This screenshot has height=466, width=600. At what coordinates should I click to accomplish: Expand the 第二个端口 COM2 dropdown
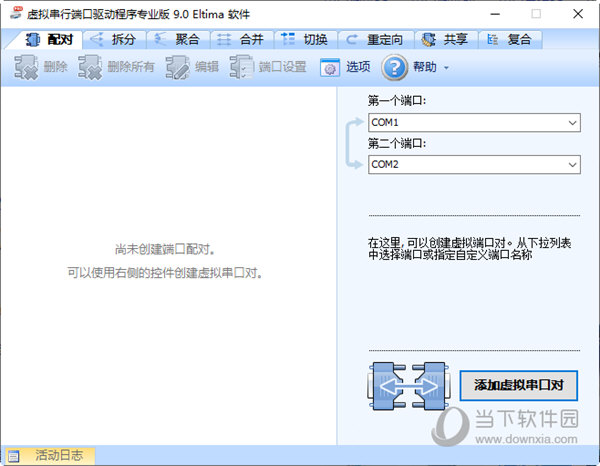click(x=572, y=165)
